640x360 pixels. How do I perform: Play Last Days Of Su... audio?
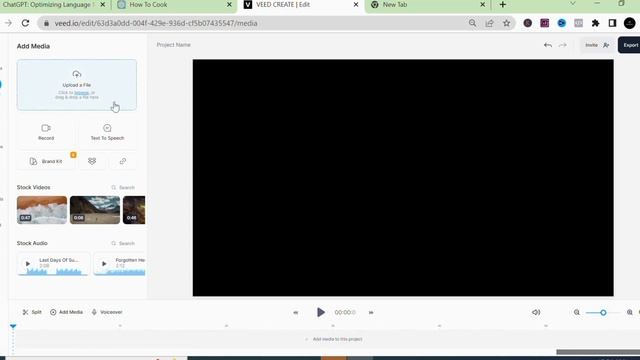tap(28, 264)
